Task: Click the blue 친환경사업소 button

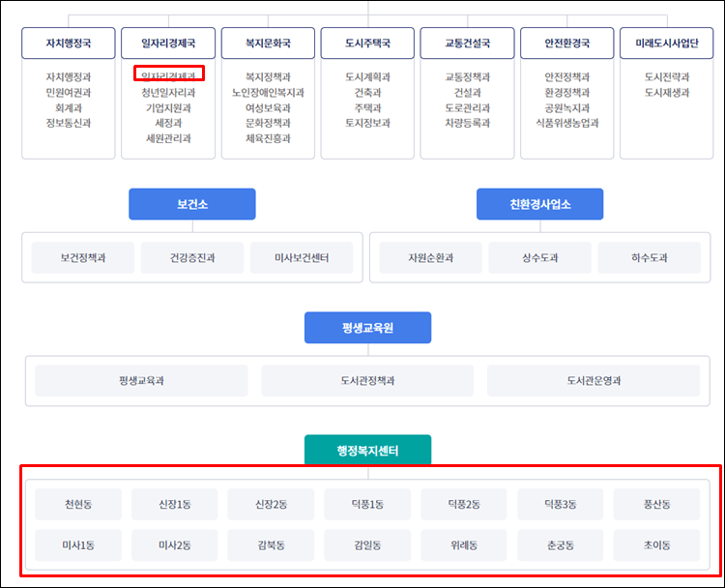Action: (540, 204)
